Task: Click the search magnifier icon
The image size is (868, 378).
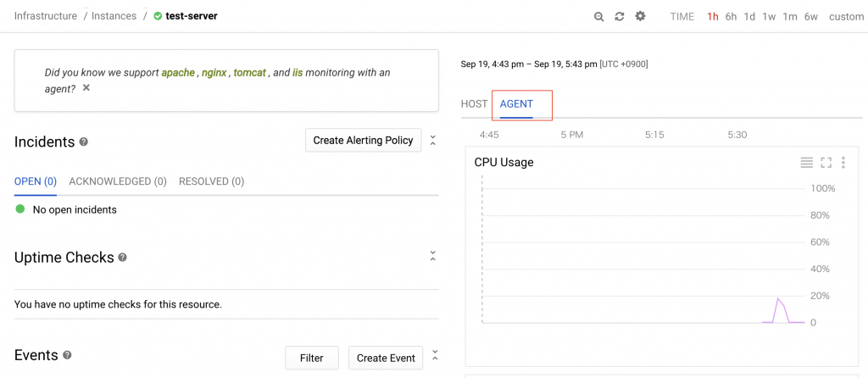Action: pos(599,17)
